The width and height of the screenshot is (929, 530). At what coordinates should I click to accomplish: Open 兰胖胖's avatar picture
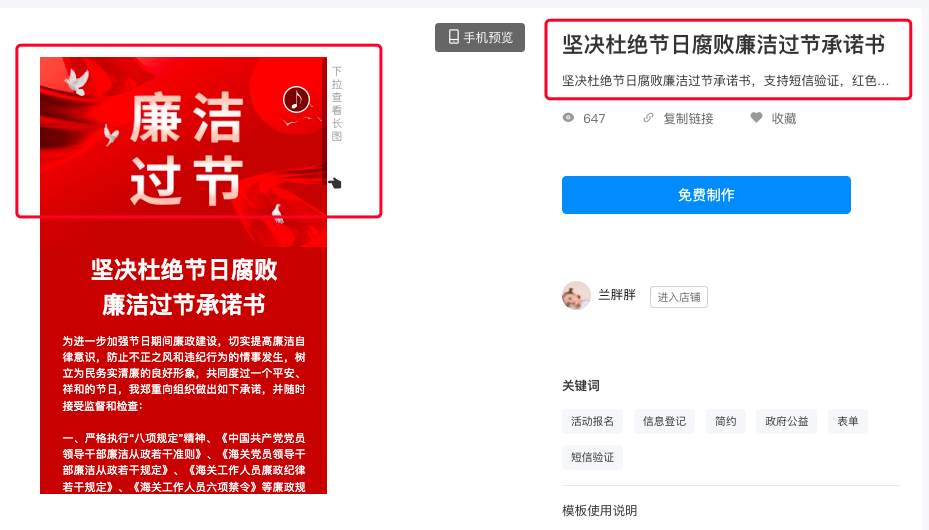point(576,295)
